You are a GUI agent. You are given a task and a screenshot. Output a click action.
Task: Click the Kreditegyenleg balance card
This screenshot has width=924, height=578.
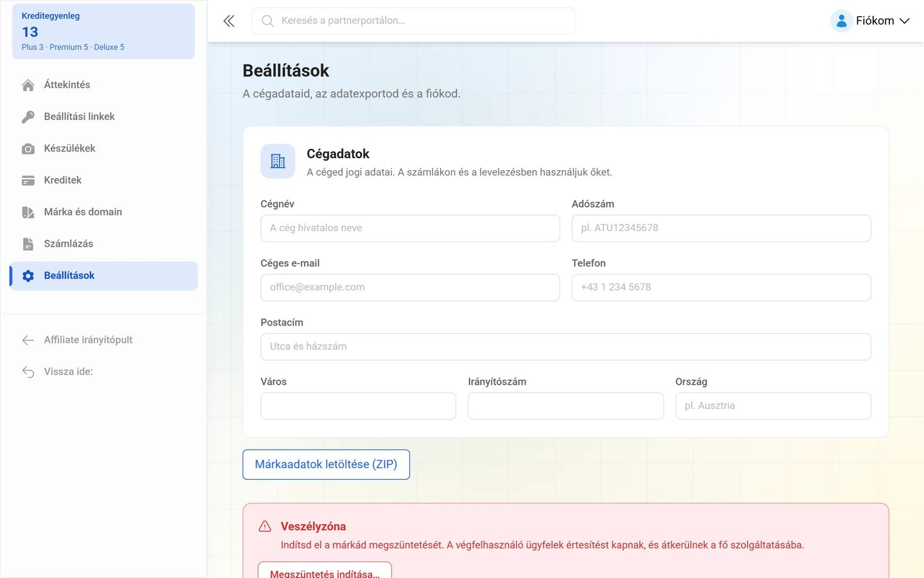click(103, 31)
